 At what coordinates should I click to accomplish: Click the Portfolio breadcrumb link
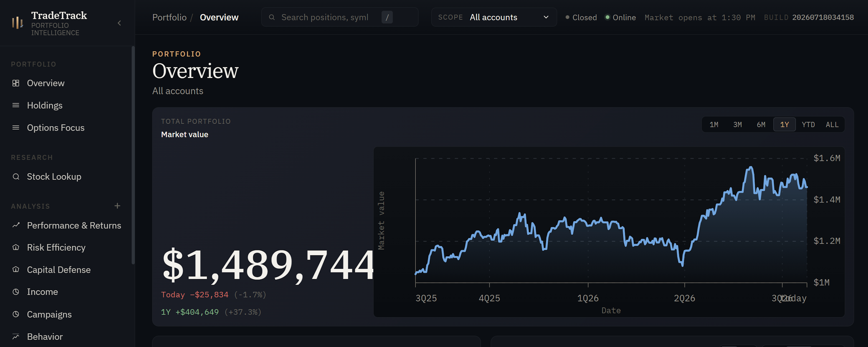coord(169,17)
